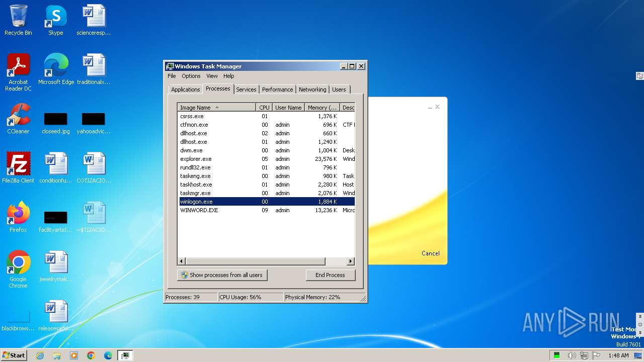
Task: Open the traditionalx Word document icon
Action: pos(94,69)
